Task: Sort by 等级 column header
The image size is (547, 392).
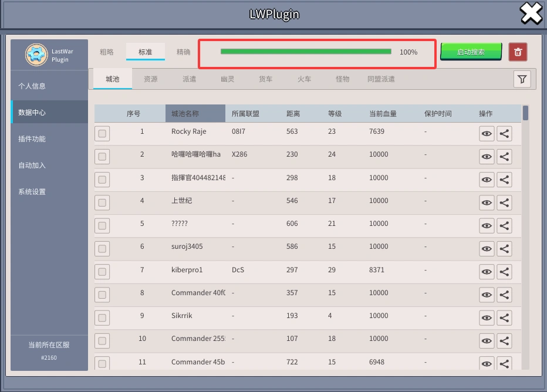Action: tap(335, 114)
